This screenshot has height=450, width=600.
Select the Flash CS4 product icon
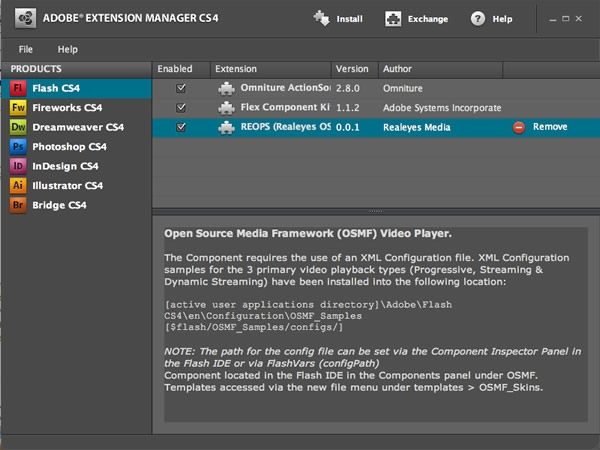[18, 88]
